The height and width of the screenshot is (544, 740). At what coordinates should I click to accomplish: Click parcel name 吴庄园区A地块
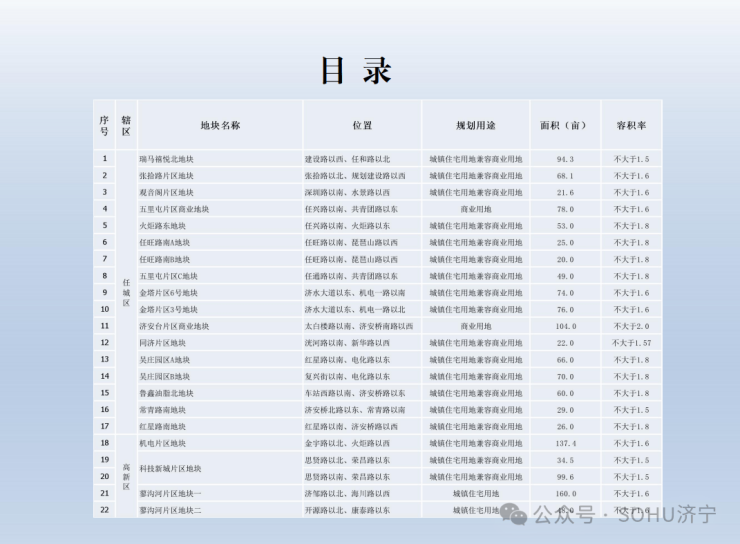164,360
